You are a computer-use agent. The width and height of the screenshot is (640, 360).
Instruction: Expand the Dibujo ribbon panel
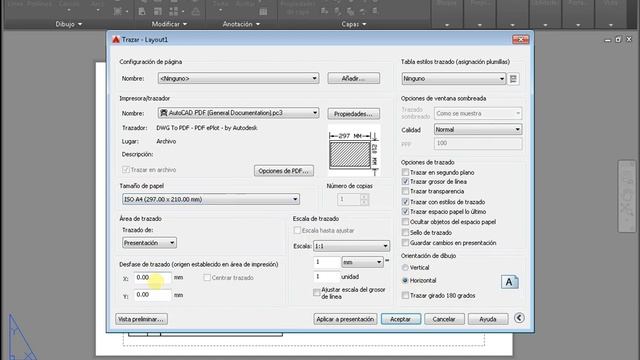[x=69, y=24]
